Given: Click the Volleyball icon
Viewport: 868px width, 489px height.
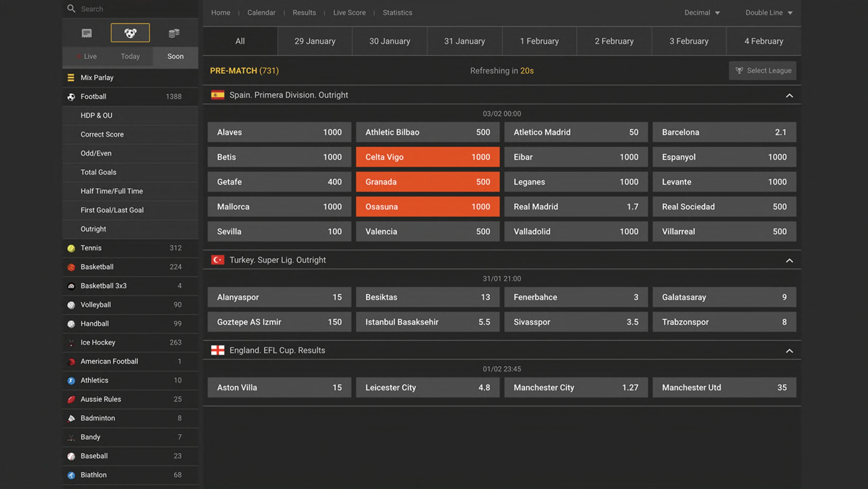Looking at the screenshot, I should pyautogui.click(x=71, y=305).
